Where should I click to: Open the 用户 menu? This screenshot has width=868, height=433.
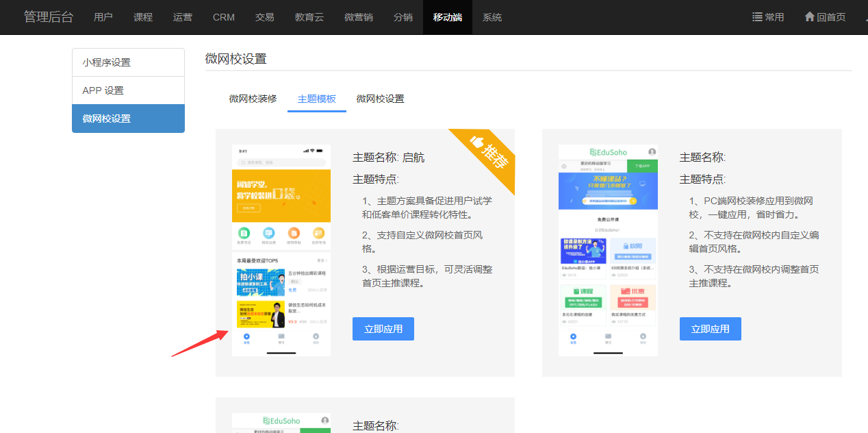point(103,17)
